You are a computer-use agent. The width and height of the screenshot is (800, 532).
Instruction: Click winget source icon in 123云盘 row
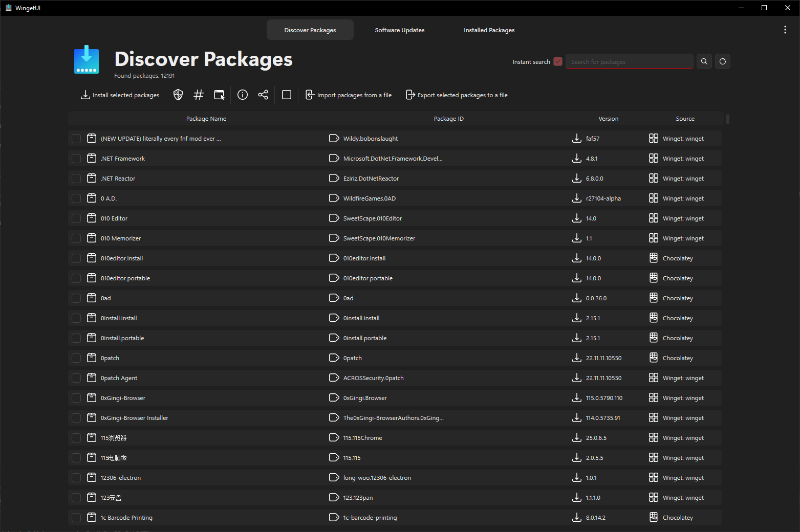pos(654,497)
